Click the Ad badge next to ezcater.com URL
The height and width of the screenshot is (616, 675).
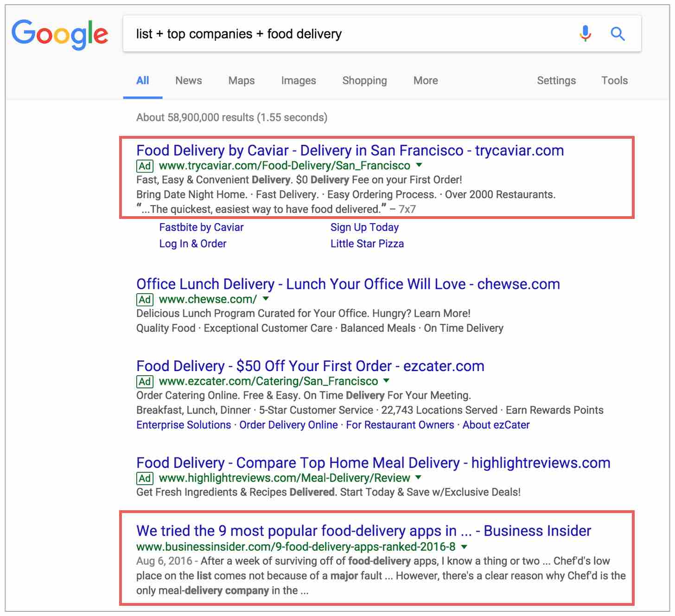[145, 382]
